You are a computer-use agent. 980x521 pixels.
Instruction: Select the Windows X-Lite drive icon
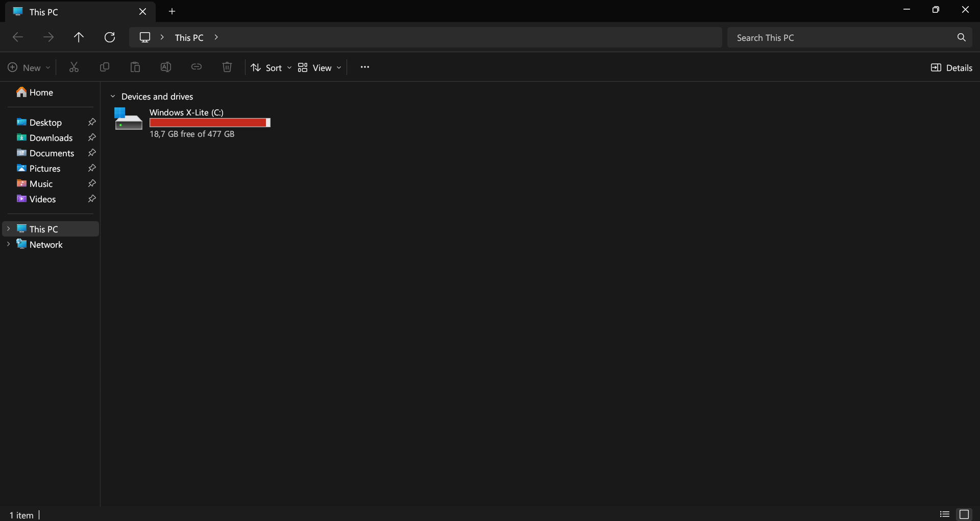coord(128,119)
